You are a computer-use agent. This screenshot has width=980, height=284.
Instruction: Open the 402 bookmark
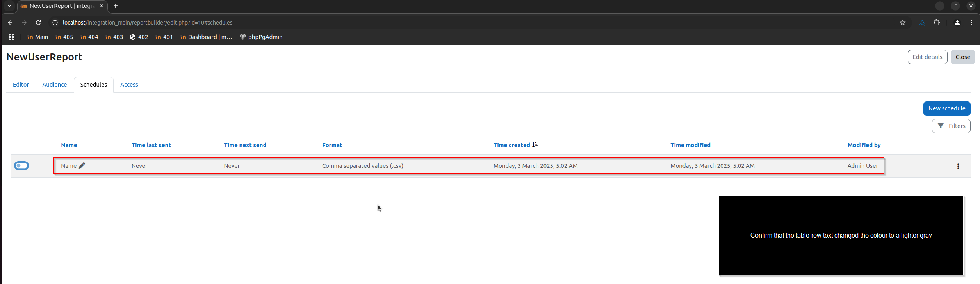click(x=139, y=37)
